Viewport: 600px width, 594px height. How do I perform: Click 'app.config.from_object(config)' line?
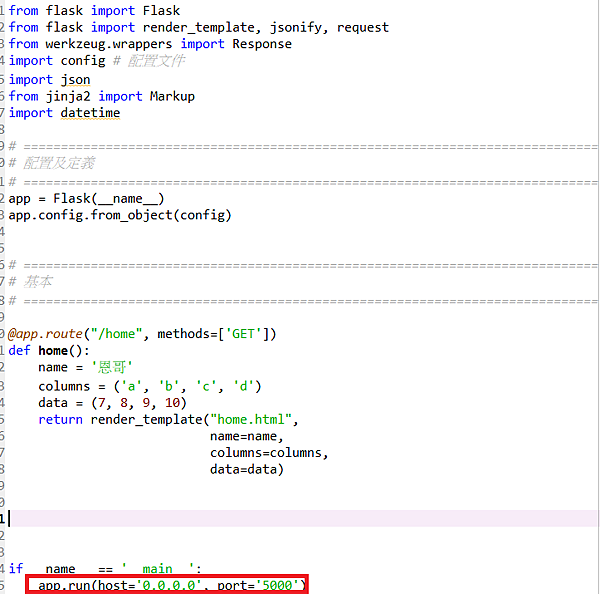[120, 215]
